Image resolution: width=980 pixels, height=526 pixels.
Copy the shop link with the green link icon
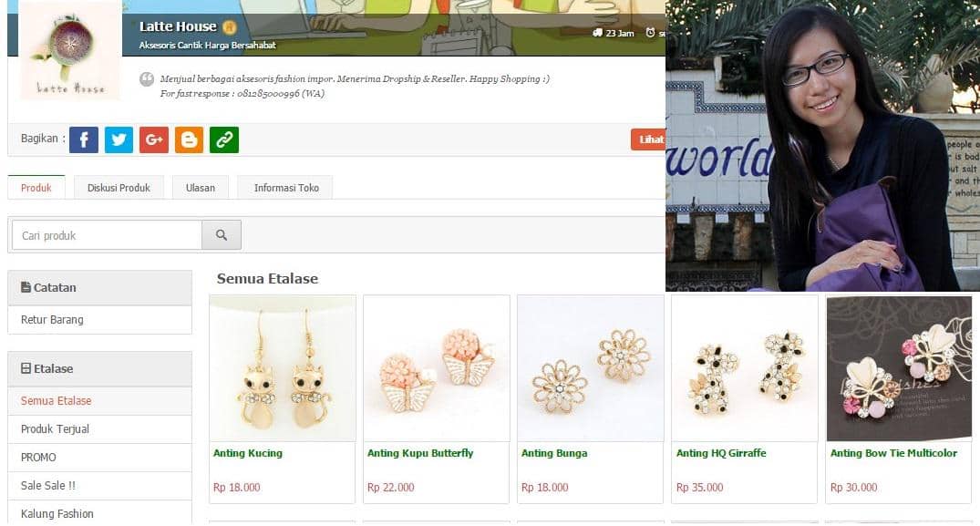pyautogui.click(x=223, y=139)
